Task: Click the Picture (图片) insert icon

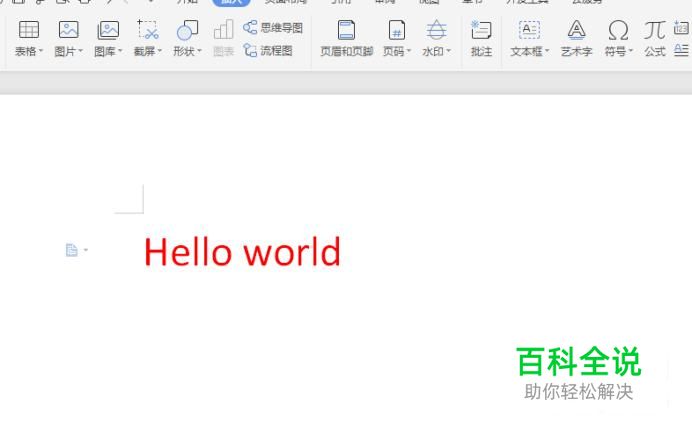Action: pos(68,30)
